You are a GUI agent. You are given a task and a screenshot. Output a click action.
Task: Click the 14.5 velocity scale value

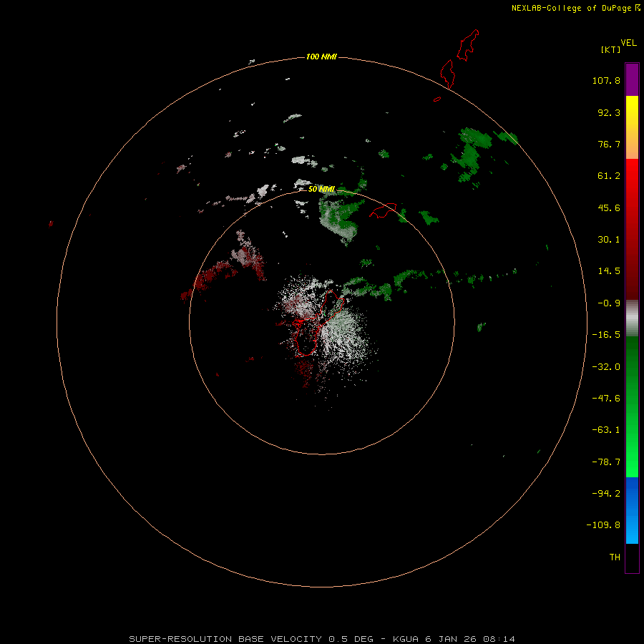pyautogui.click(x=609, y=271)
